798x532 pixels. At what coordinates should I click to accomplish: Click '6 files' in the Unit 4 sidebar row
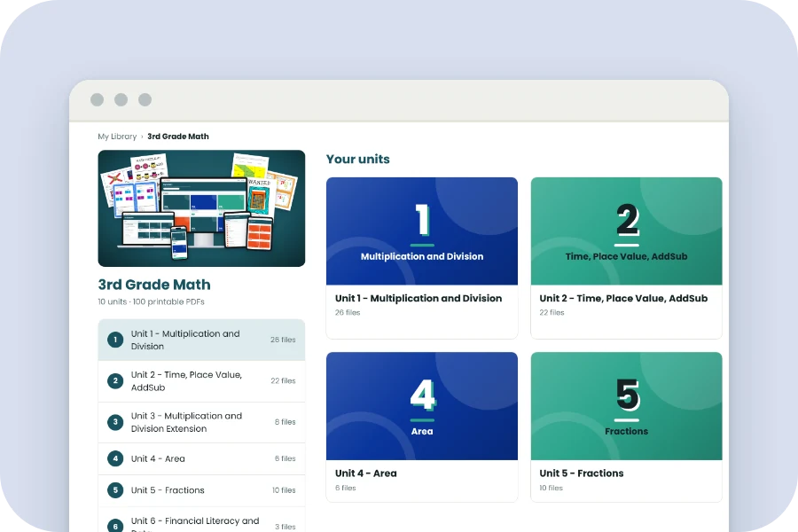click(x=285, y=458)
